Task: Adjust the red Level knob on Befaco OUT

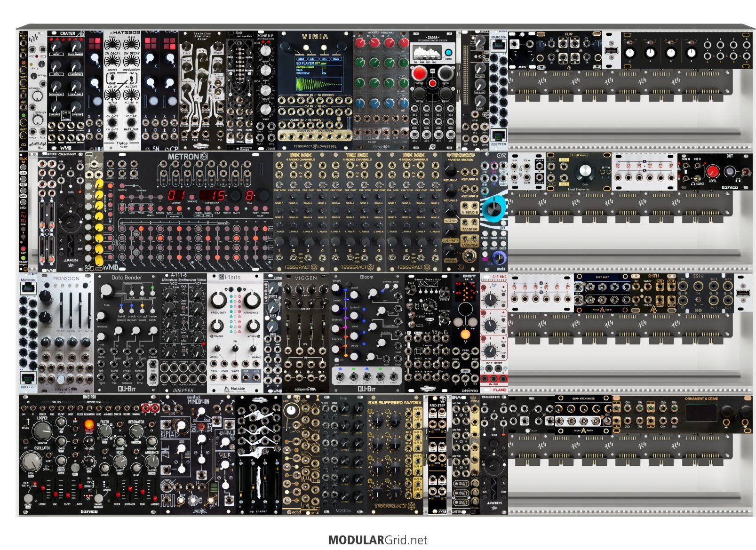Action: click(713, 170)
